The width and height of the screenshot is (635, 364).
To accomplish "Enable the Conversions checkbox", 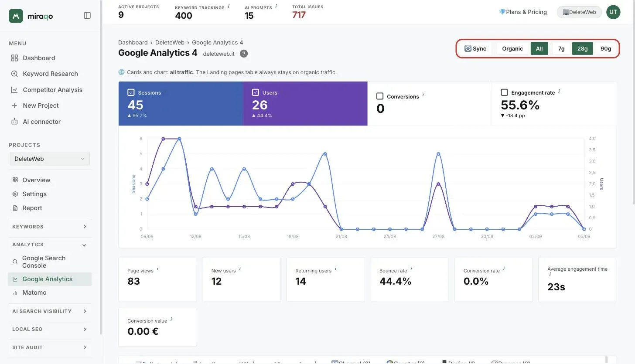I will pos(380,96).
